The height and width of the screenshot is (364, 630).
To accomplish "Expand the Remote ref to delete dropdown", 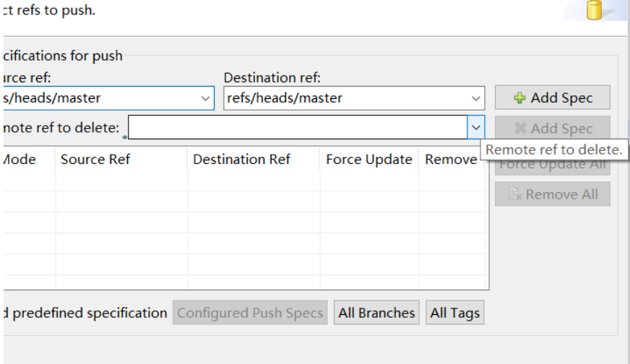I will pos(475,128).
